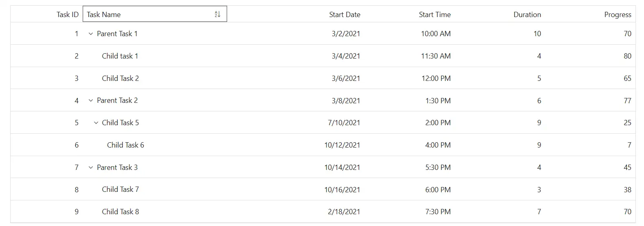Click the sort icon in Task Name header

217,14
